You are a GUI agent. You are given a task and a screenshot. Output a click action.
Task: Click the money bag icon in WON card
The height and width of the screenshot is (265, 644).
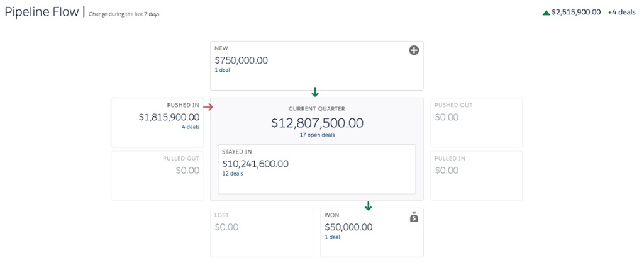click(414, 217)
